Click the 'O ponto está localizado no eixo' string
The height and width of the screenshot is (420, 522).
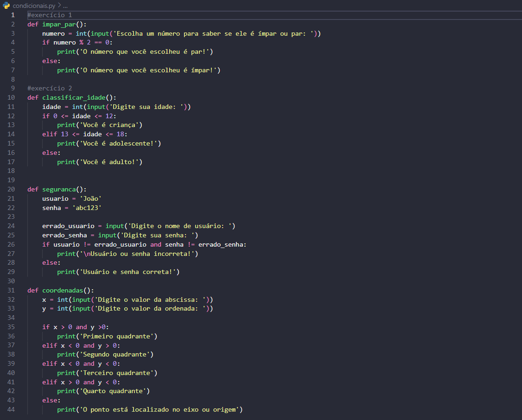click(x=159, y=410)
